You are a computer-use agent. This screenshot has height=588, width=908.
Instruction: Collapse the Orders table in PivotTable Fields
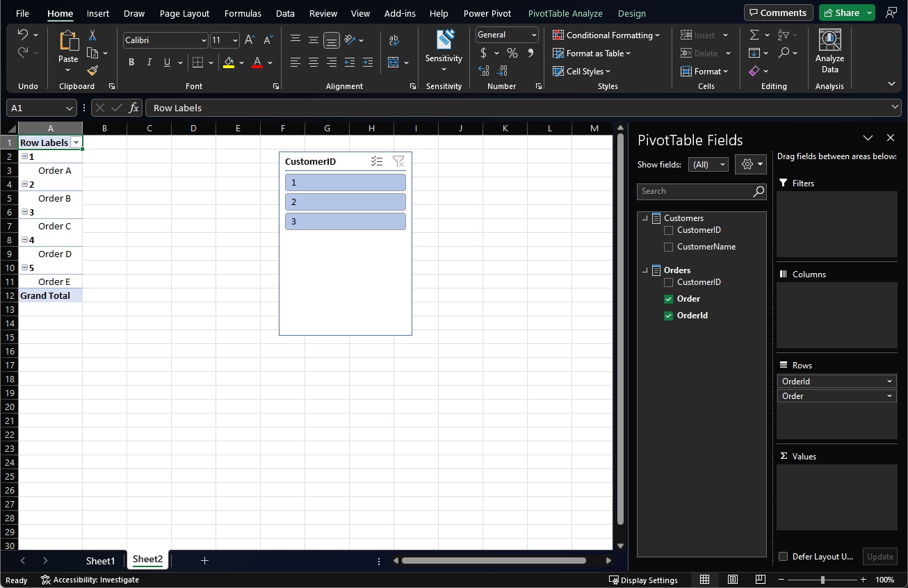(x=644, y=270)
